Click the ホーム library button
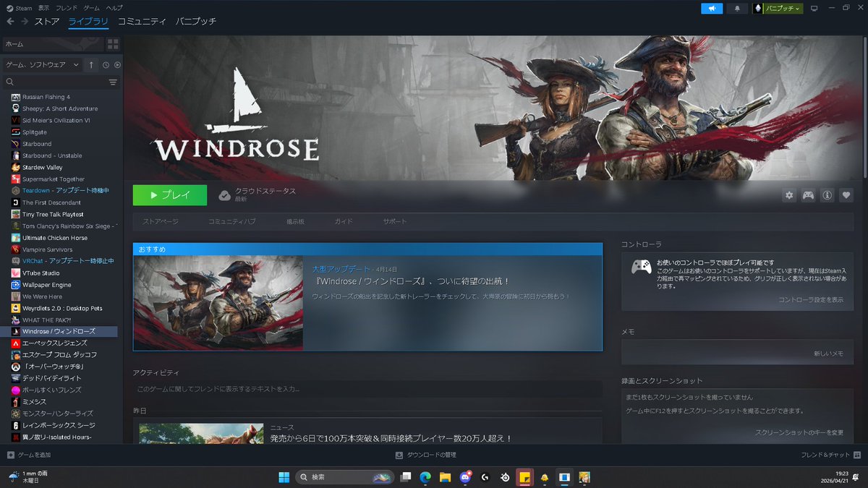The image size is (868, 488). coord(53,44)
